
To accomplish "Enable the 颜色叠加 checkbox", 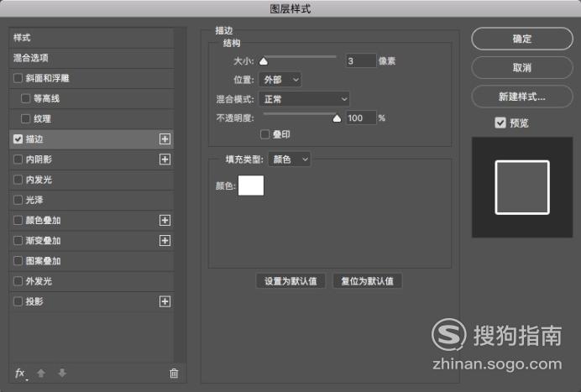I will pos(18,220).
